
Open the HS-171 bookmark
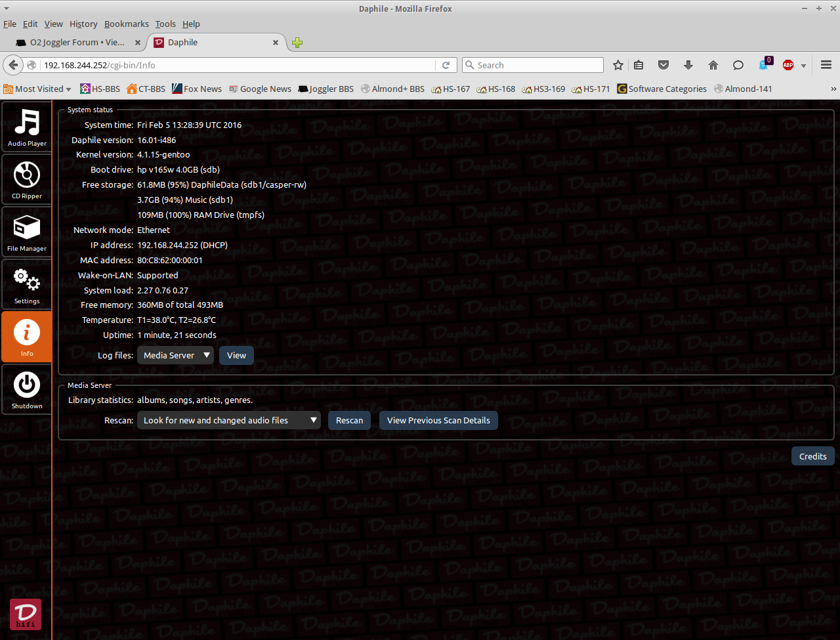coord(591,89)
